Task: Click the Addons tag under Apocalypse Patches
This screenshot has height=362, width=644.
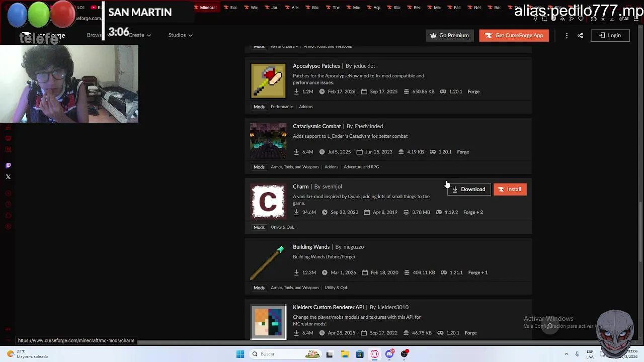Action: tap(306, 107)
